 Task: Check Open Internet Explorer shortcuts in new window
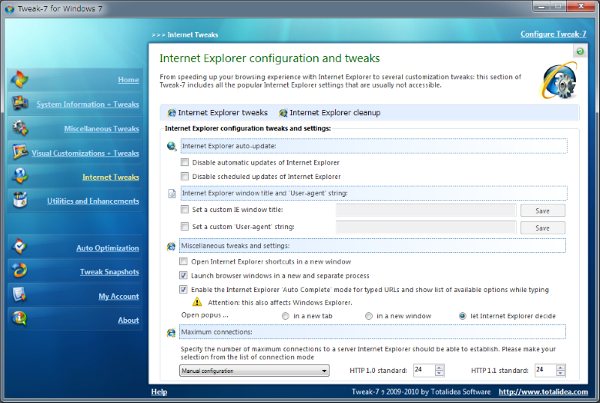tap(184, 261)
